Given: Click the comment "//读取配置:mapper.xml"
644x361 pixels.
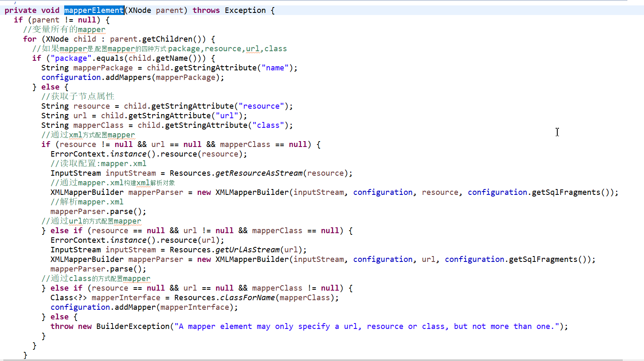Looking at the screenshot, I should (98, 164).
